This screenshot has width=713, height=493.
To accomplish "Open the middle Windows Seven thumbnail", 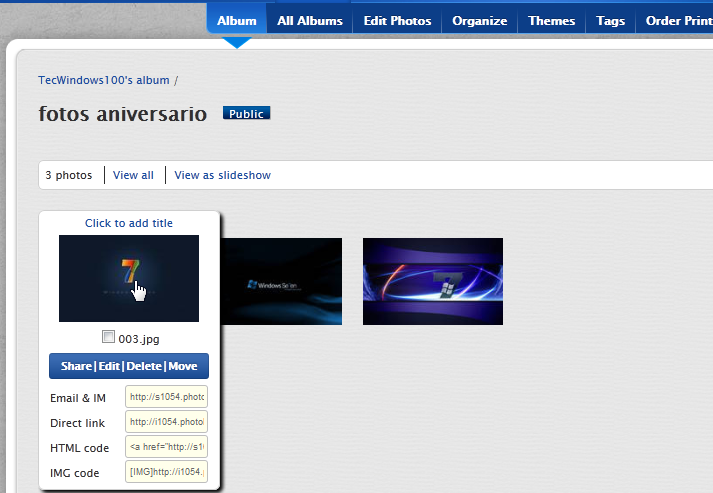I will 282,281.
